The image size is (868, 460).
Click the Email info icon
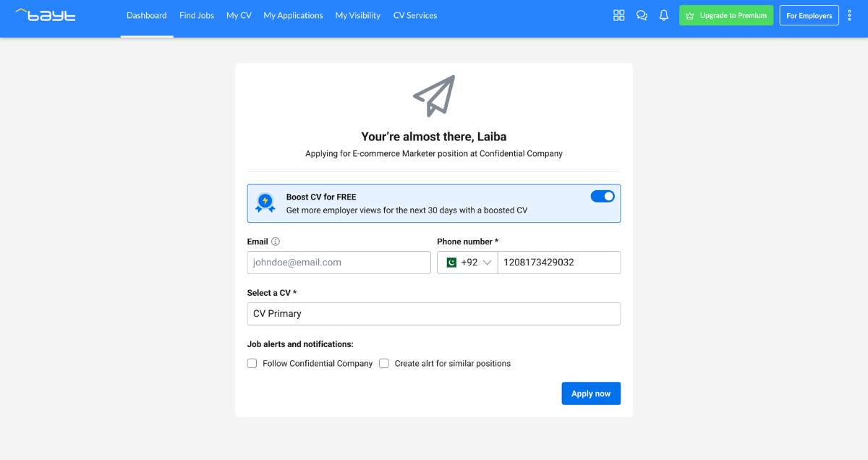point(276,242)
